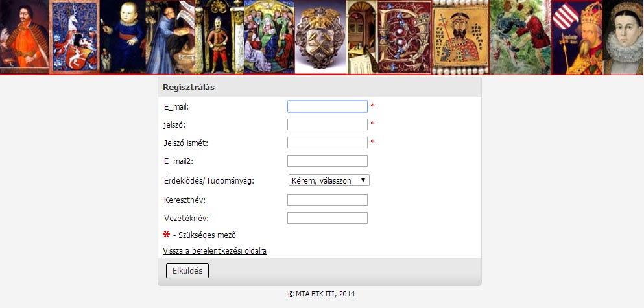Screen dimensions: 644x308
Task: Click the Regisztrálás heading text
Action: tap(189, 87)
